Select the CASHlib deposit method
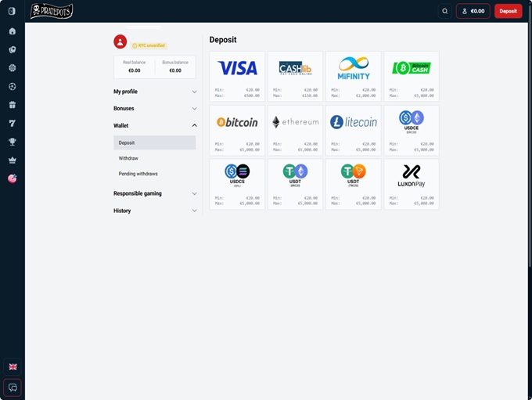532x400 pixels. click(x=295, y=77)
